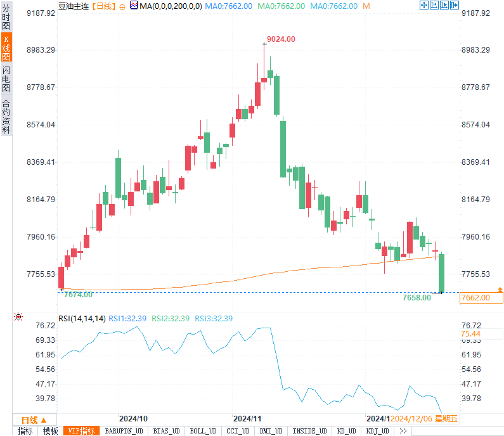Click the red sun icon by RSI panel
This screenshot has height=436, width=504.
pyautogui.click(x=18, y=317)
